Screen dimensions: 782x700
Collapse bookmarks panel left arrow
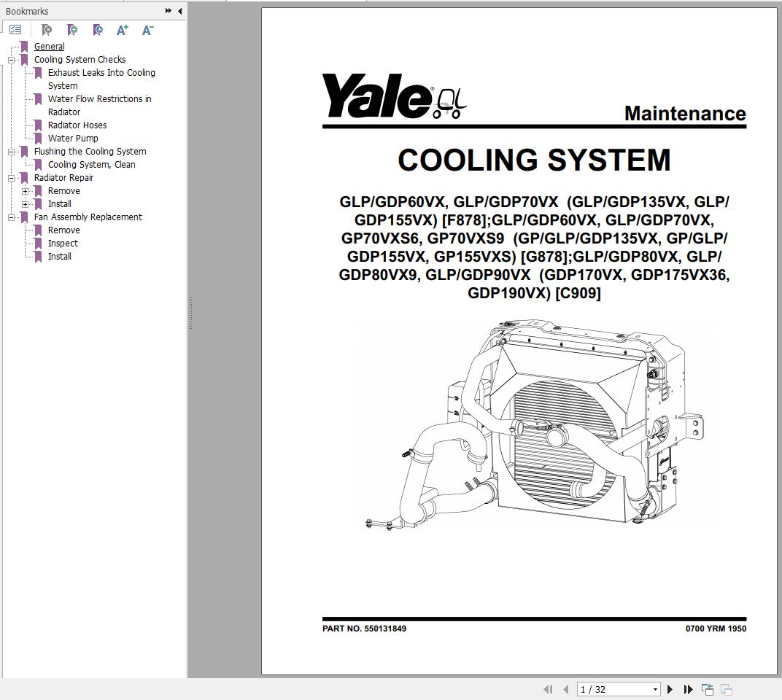point(179,10)
